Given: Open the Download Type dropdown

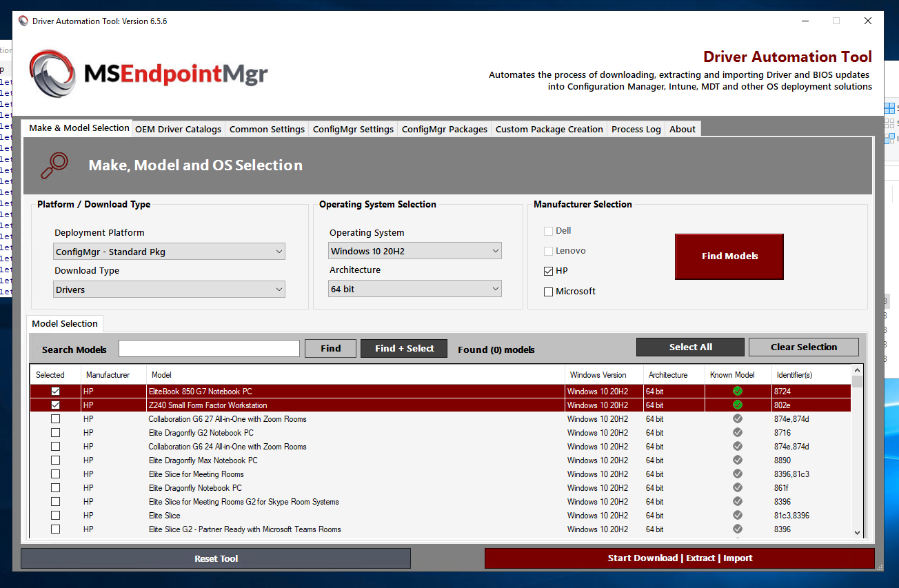Looking at the screenshot, I should [280, 289].
